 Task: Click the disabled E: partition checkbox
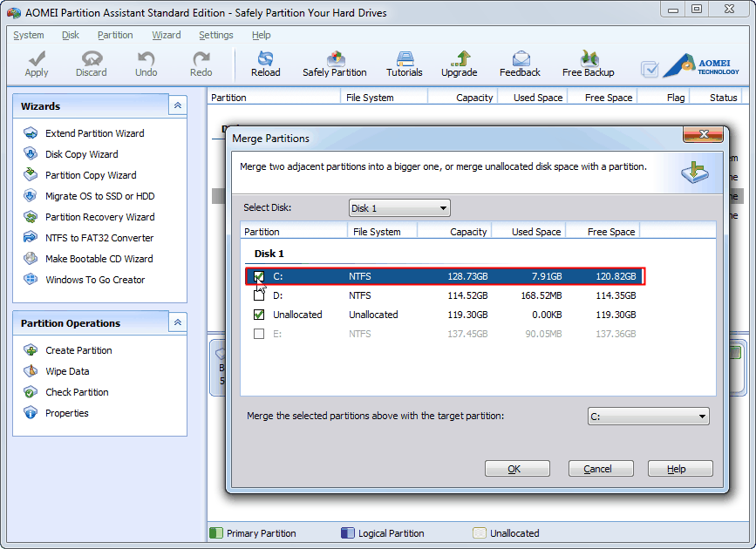pyautogui.click(x=259, y=334)
